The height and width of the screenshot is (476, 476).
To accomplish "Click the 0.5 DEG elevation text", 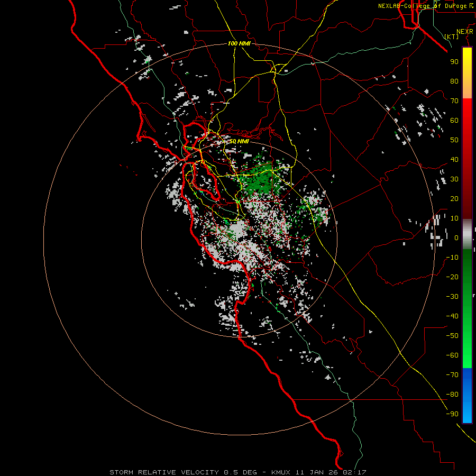I will coord(240,472).
